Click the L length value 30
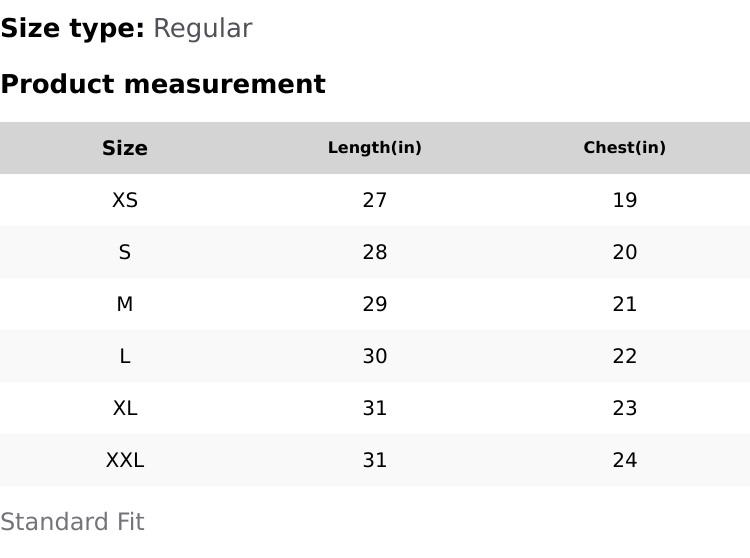750x558 pixels. [x=375, y=356]
